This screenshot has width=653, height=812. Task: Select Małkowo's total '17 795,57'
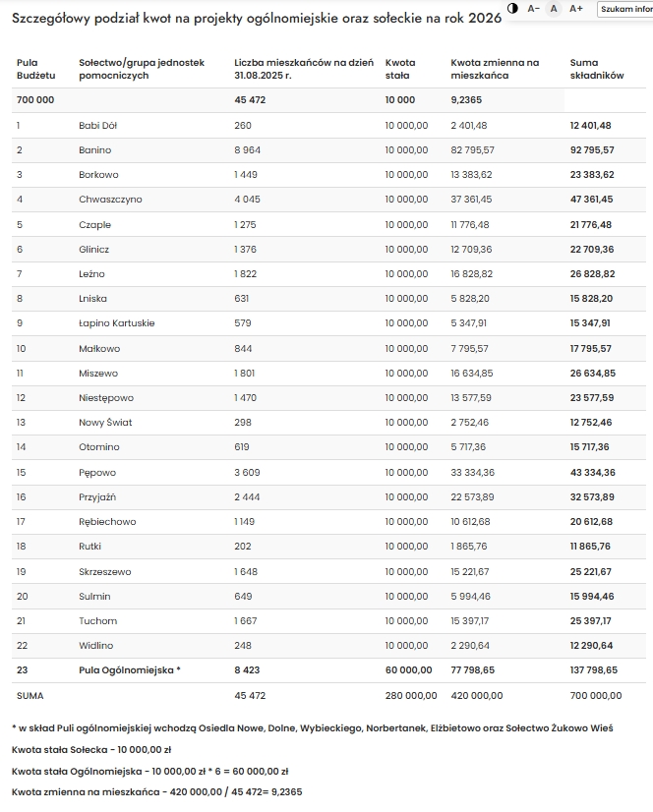pos(591,349)
